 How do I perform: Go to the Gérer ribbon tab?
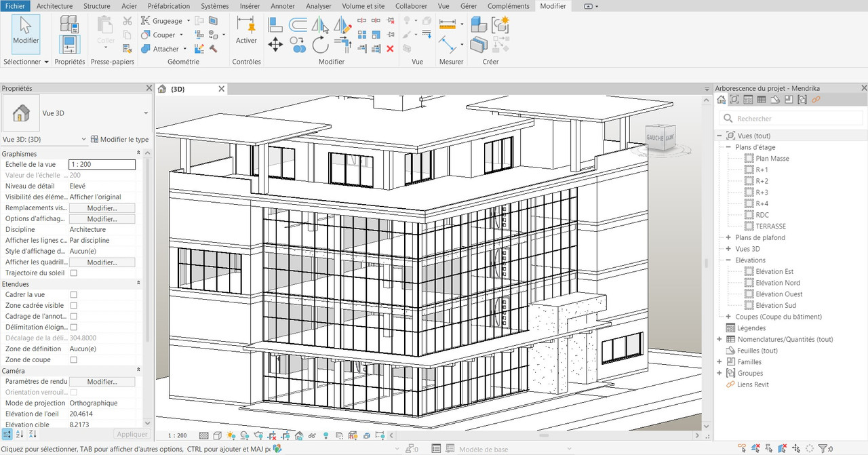pos(468,6)
